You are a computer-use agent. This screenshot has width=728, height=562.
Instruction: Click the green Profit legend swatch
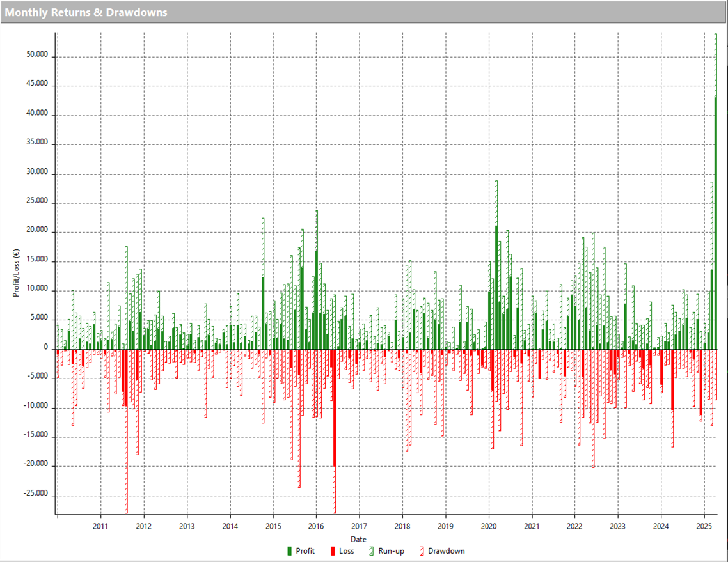click(x=289, y=550)
